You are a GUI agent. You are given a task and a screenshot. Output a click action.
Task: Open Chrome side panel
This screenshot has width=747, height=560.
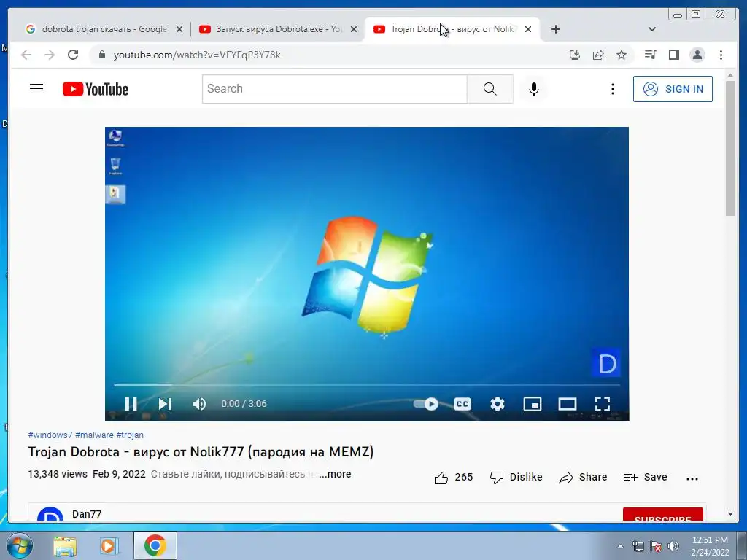point(673,55)
